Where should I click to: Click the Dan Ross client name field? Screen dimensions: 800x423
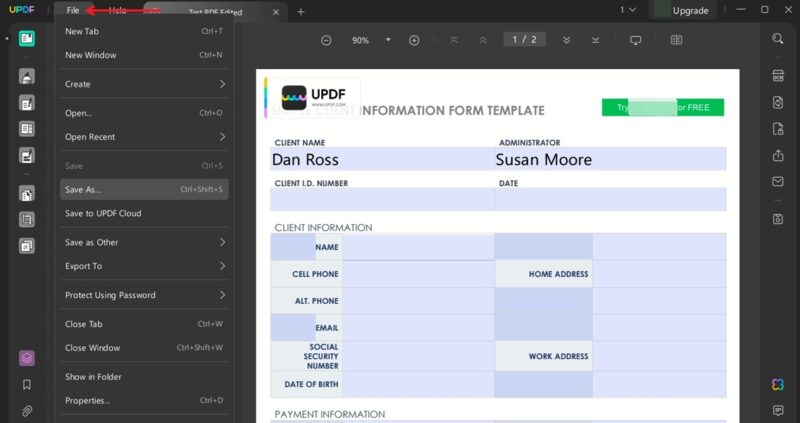[382, 159]
